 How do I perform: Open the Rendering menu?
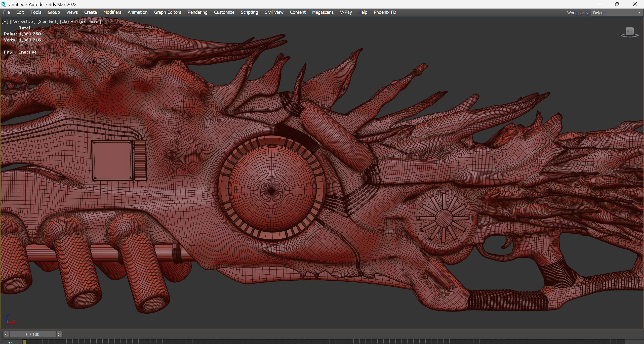(197, 12)
